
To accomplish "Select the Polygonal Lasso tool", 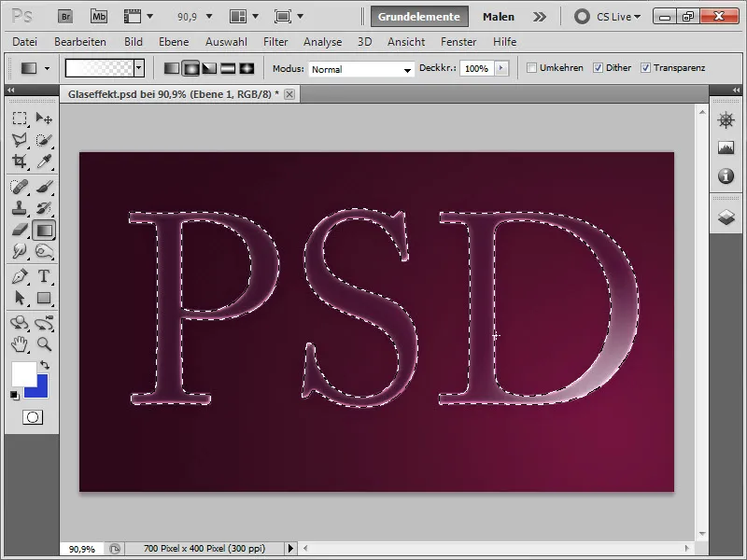I will (x=20, y=139).
